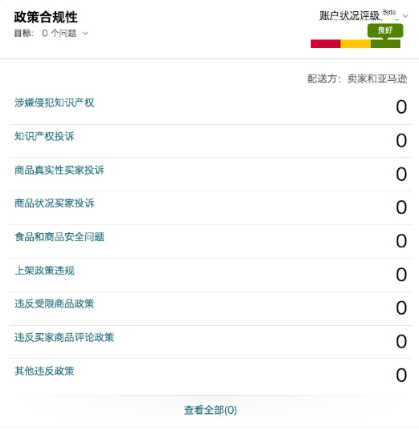Click the green 良好 rating badge

coord(385,31)
